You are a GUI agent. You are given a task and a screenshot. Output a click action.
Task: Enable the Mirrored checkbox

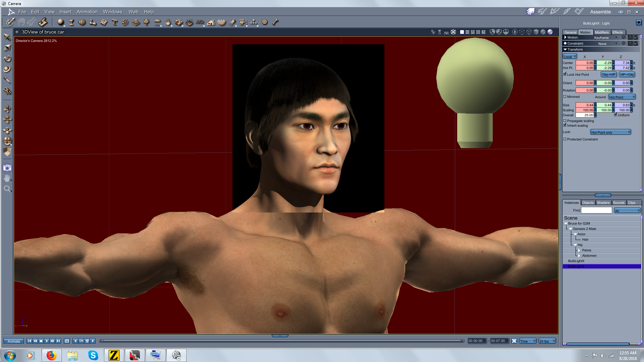[565, 97]
